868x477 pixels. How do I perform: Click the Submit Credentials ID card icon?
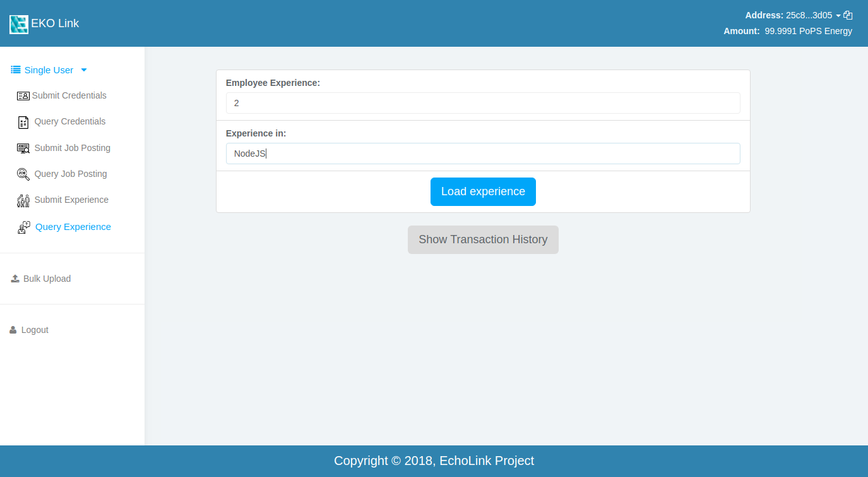point(23,96)
